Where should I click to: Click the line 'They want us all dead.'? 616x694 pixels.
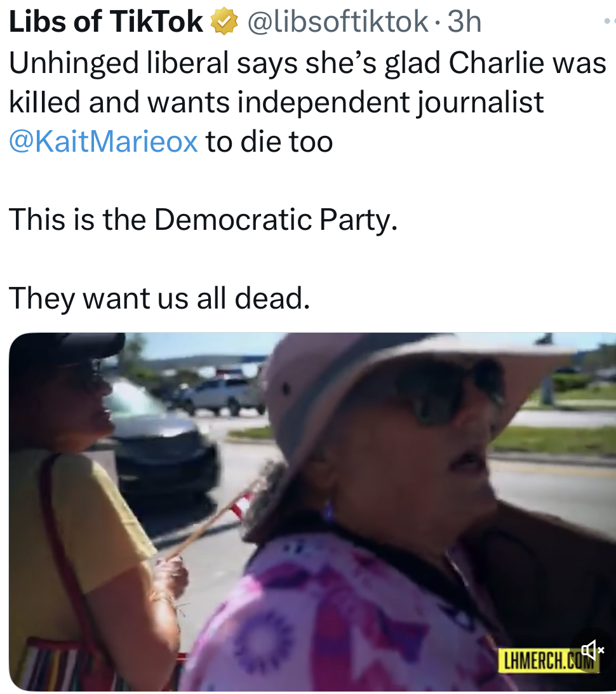(159, 298)
